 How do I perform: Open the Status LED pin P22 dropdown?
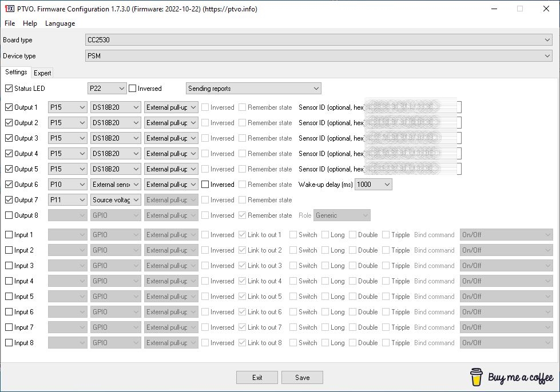point(106,88)
